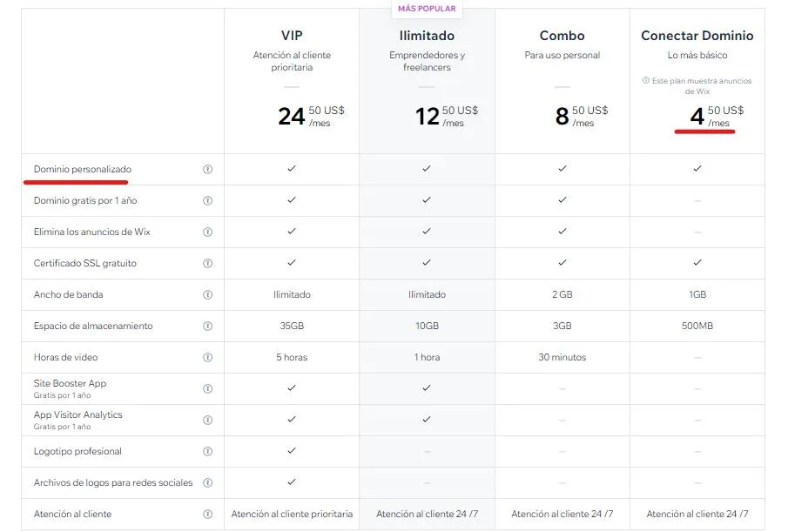
Task: Open info for Elimina los anuncios de Wix
Action: click(x=207, y=232)
